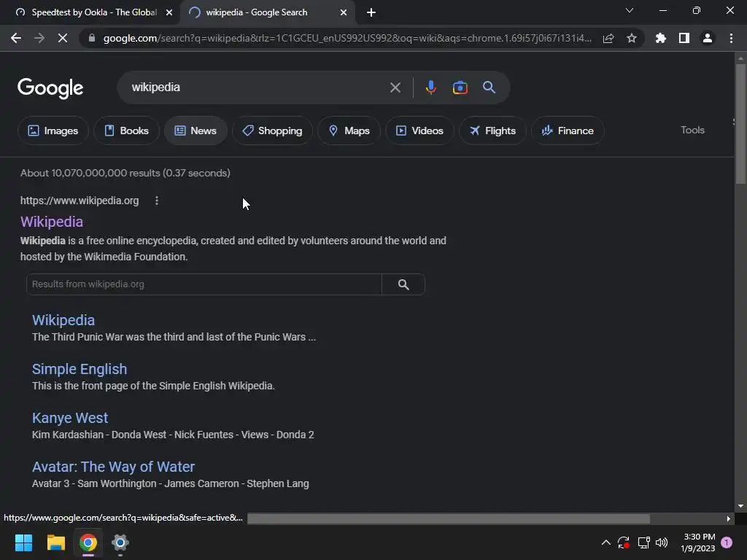Image resolution: width=747 pixels, height=560 pixels.
Task: Open Avatar: The Way of Water sitelink
Action: (x=113, y=467)
